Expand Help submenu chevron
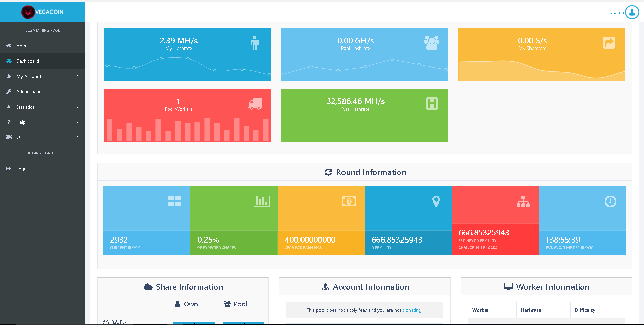 (x=77, y=122)
